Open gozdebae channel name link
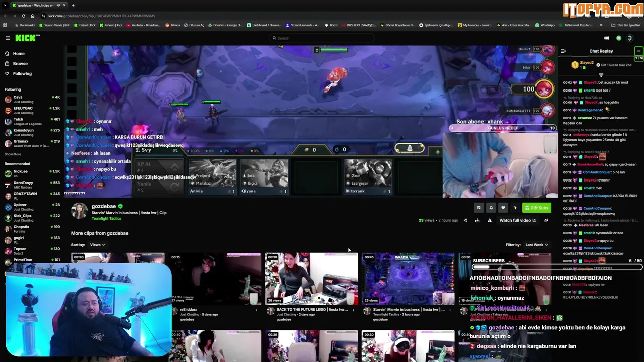644x362 pixels. 103,206
